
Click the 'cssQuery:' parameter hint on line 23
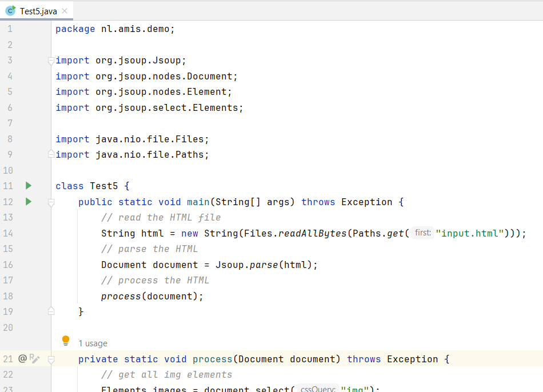317,389
